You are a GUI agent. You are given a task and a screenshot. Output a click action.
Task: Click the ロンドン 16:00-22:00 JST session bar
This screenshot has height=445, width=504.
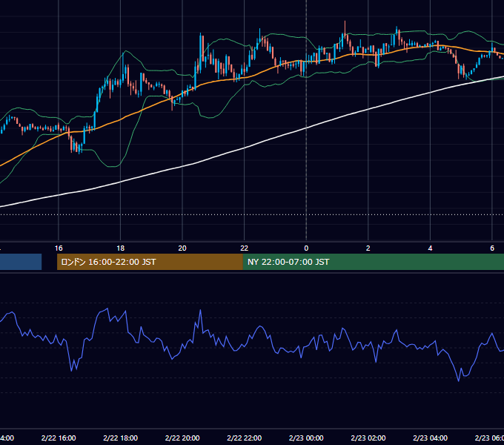(x=150, y=262)
